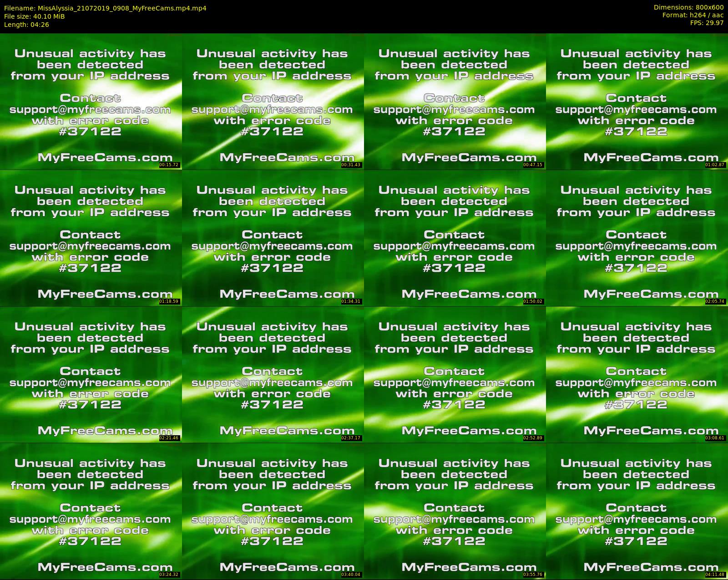This screenshot has width=728, height=580.
Task: Select the thumbnail frame stamped 02:21.46
Action: coord(91,375)
